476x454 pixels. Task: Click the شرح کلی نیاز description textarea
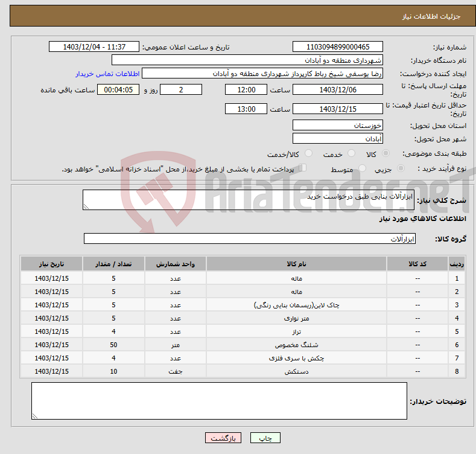[249, 200]
